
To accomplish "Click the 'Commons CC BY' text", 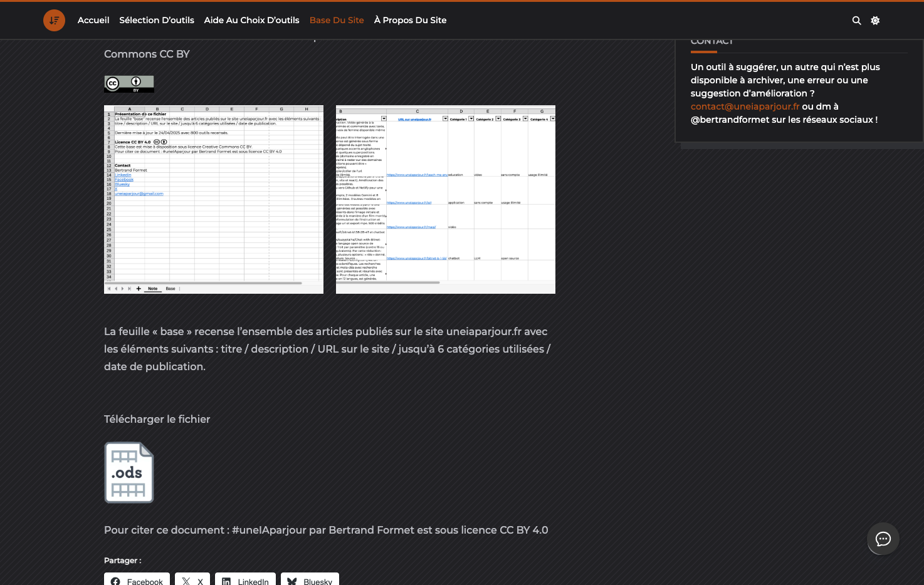I will [x=147, y=54].
